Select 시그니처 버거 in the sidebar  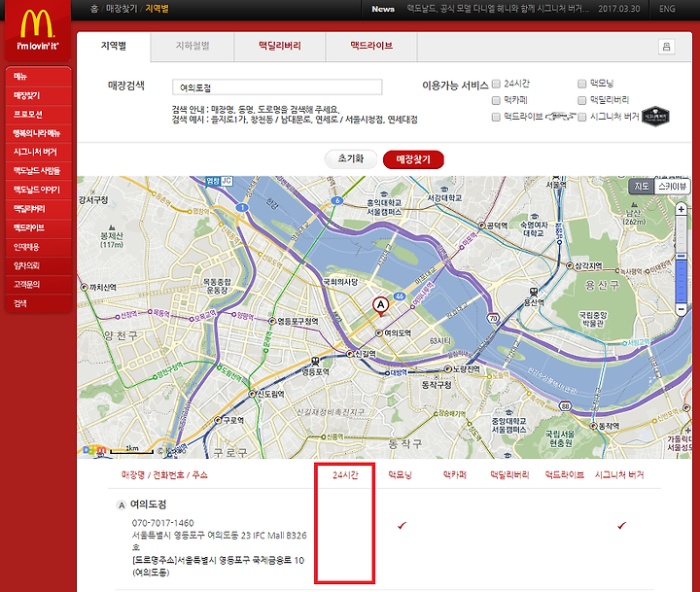point(38,152)
